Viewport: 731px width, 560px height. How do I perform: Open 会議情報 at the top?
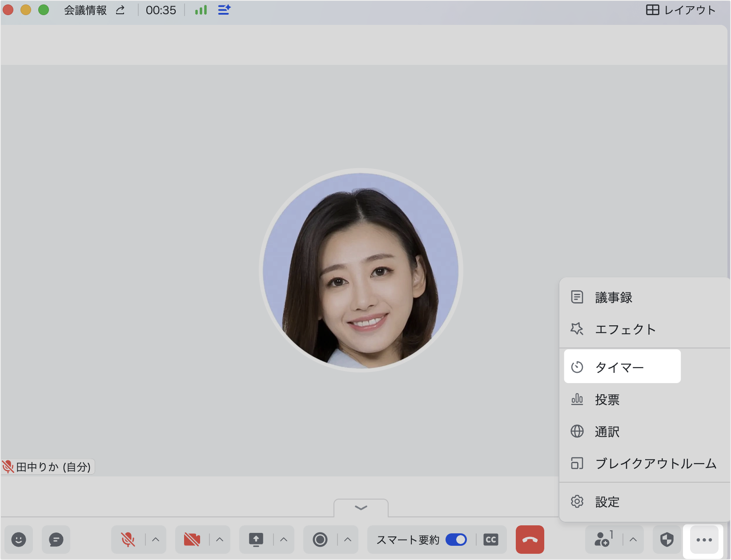85,10
